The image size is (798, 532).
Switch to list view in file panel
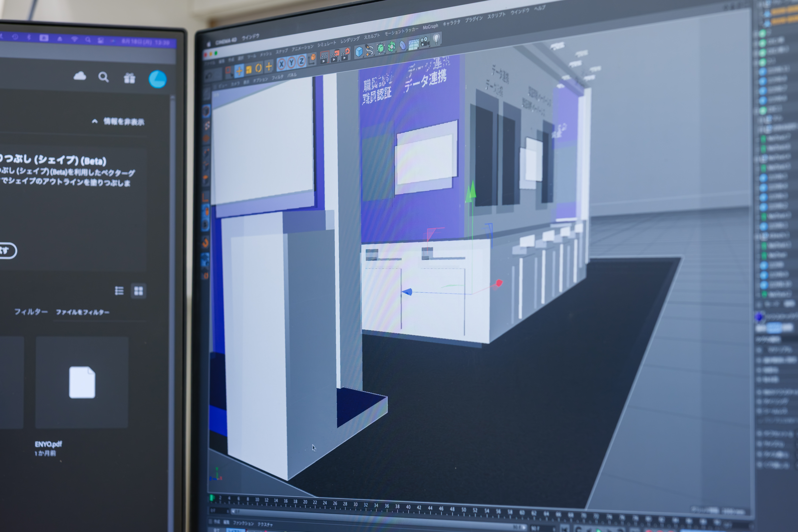pyautogui.click(x=119, y=291)
